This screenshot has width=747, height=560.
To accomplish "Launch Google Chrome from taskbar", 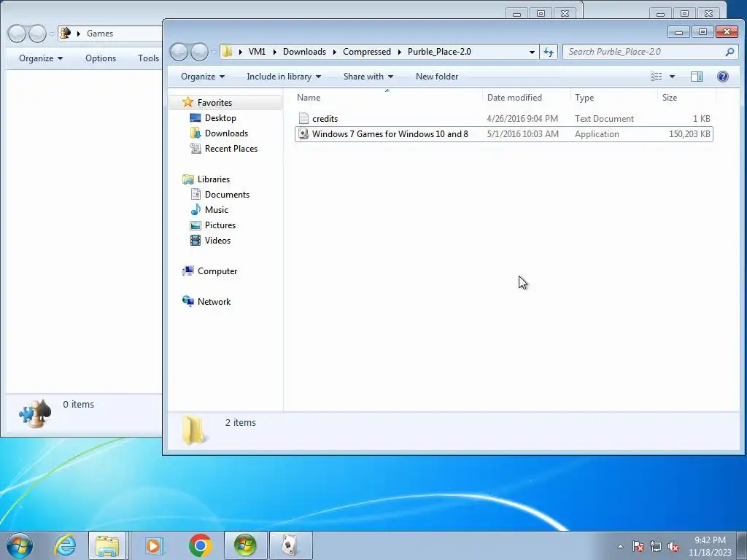I will click(200, 545).
